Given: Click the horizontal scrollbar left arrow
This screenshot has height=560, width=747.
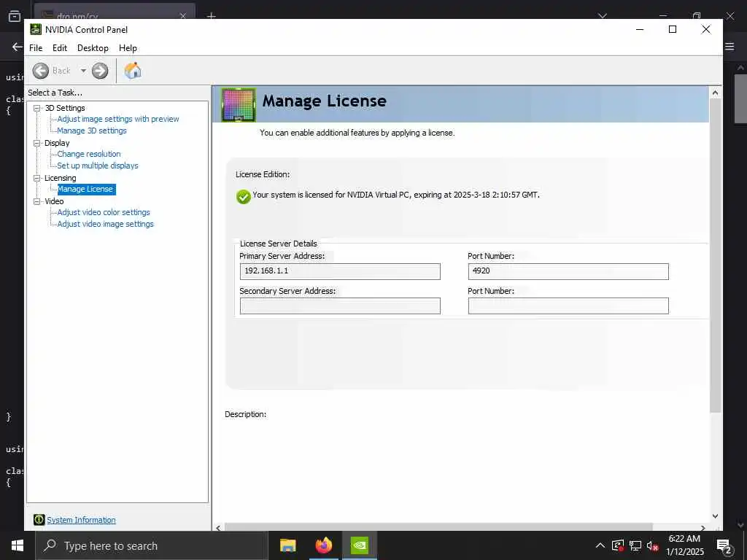Looking at the screenshot, I should pos(218,528).
